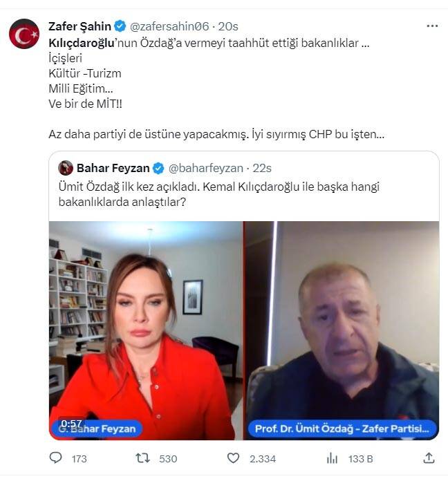Open Bahar Feyzan's small profile picture

(66, 168)
